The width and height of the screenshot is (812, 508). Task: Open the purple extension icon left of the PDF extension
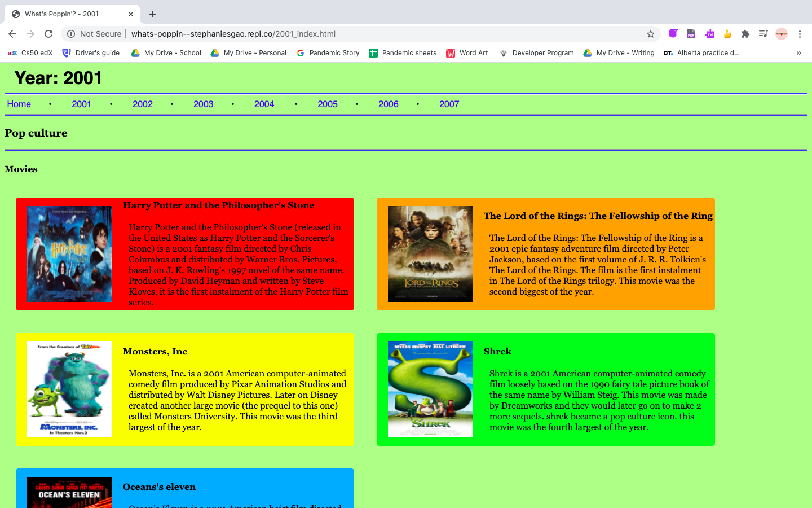click(x=673, y=34)
